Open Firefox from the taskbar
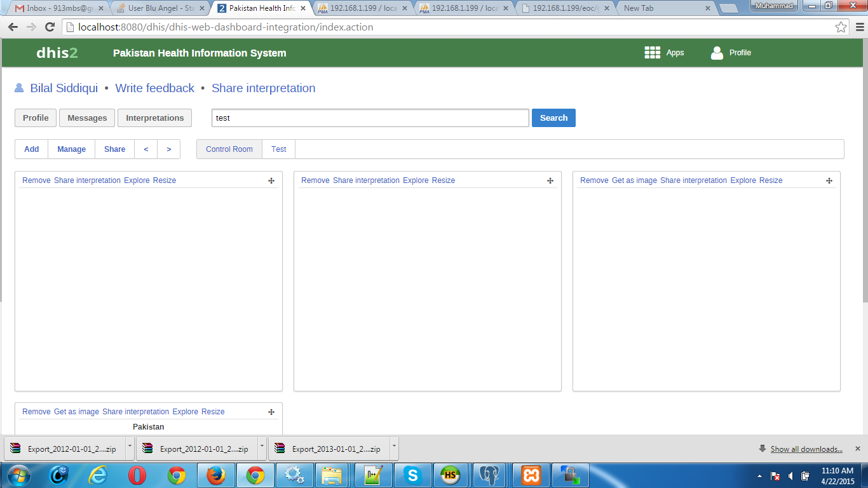 (216, 475)
